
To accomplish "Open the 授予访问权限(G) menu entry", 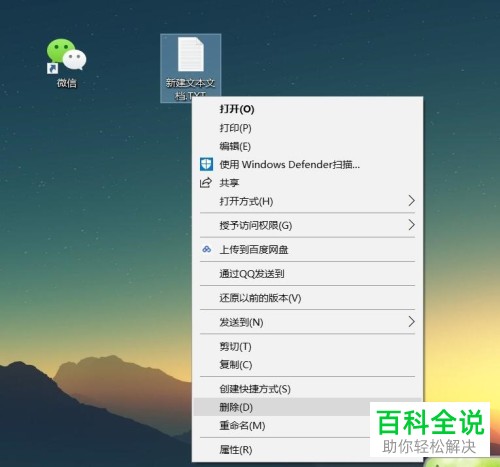I will [x=307, y=225].
